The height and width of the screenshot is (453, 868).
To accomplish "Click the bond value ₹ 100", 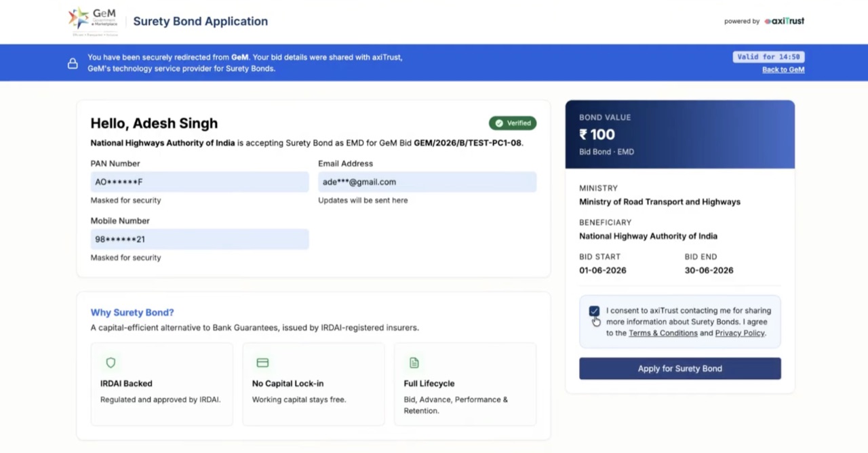I will click(x=597, y=135).
